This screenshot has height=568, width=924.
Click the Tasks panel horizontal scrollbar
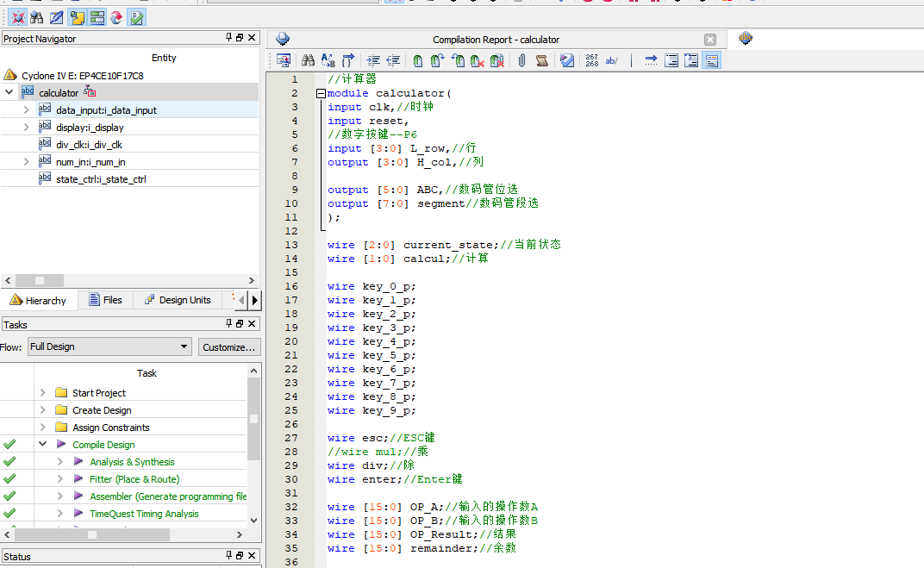tap(123, 534)
